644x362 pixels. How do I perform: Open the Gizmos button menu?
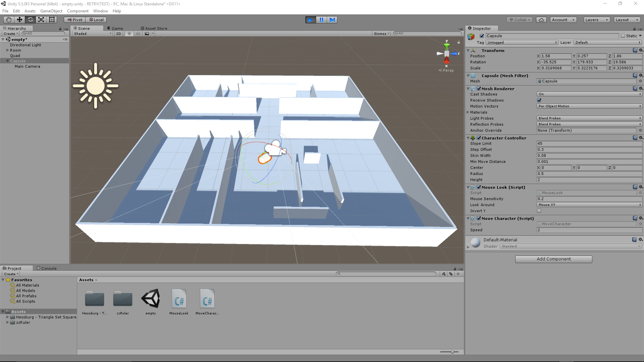click(x=382, y=34)
